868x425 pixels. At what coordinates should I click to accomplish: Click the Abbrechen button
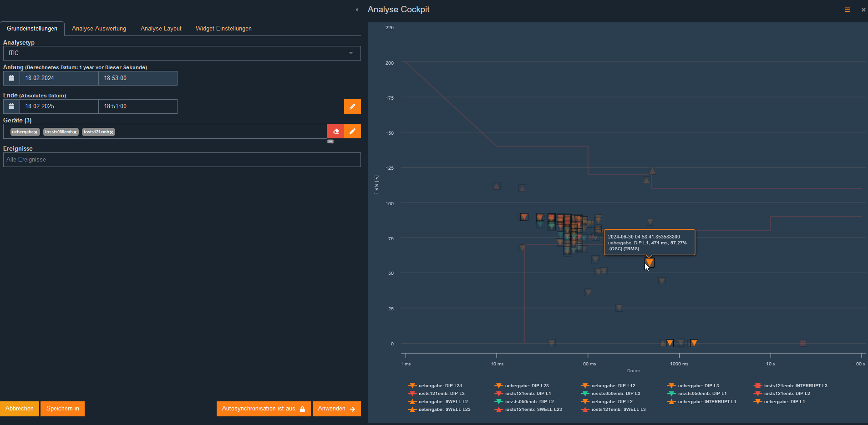click(20, 409)
